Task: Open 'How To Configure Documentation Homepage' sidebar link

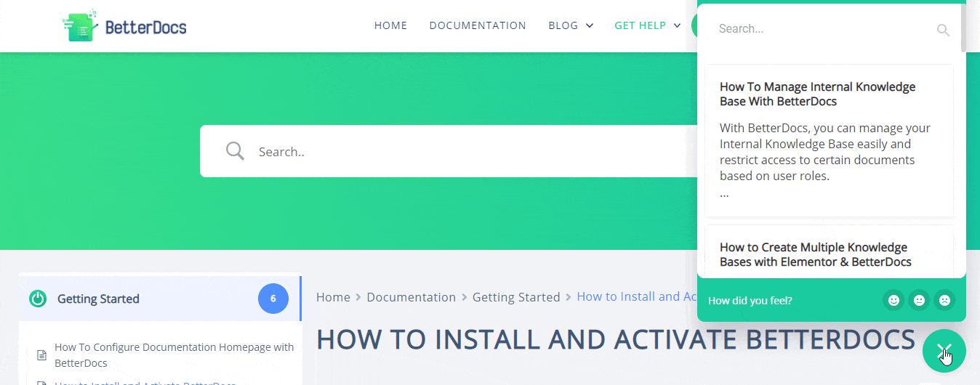Action: 174,354
